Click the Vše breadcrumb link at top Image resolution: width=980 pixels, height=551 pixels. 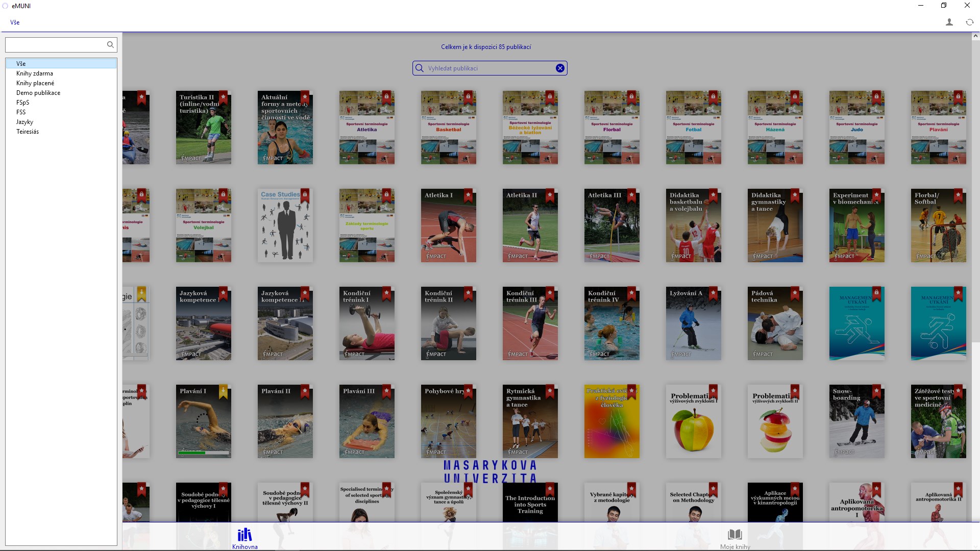pyautogui.click(x=15, y=22)
